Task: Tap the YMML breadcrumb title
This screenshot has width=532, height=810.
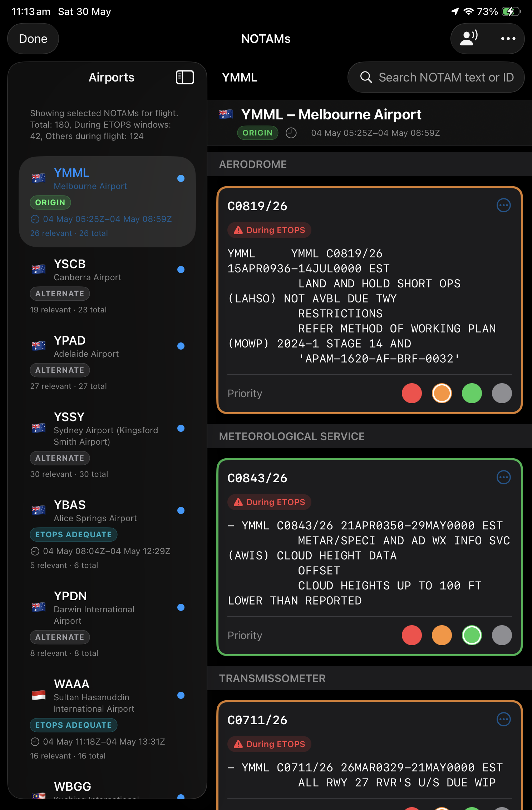Action: pyautogui.click(x=240, y=77)
